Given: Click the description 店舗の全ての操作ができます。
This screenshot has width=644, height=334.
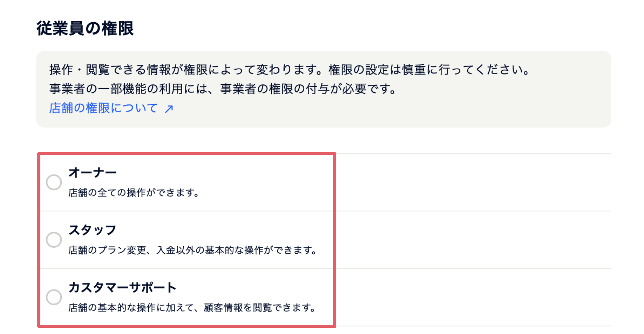Looking at the screenshot, I should pyautogui.click(x=133, y=193).
